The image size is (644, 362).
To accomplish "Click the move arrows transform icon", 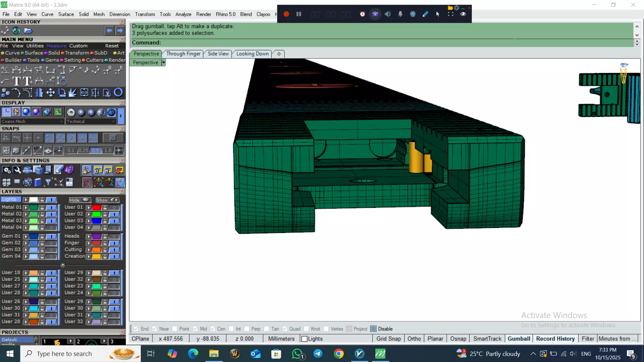I will pos(50,93).
